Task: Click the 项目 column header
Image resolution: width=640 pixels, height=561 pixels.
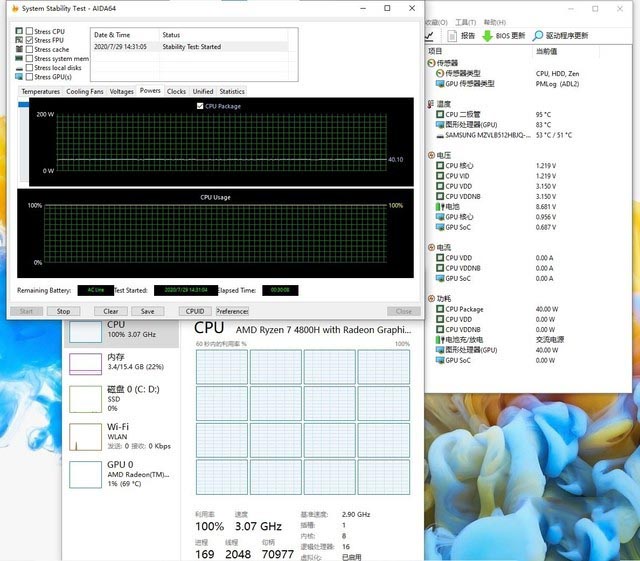Action: [x=435, y=51]
